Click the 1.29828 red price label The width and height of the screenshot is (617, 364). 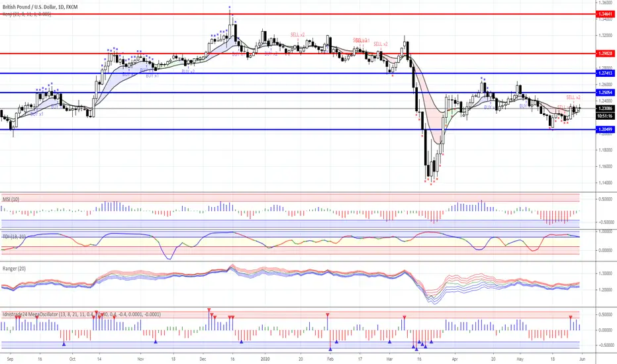605,54
